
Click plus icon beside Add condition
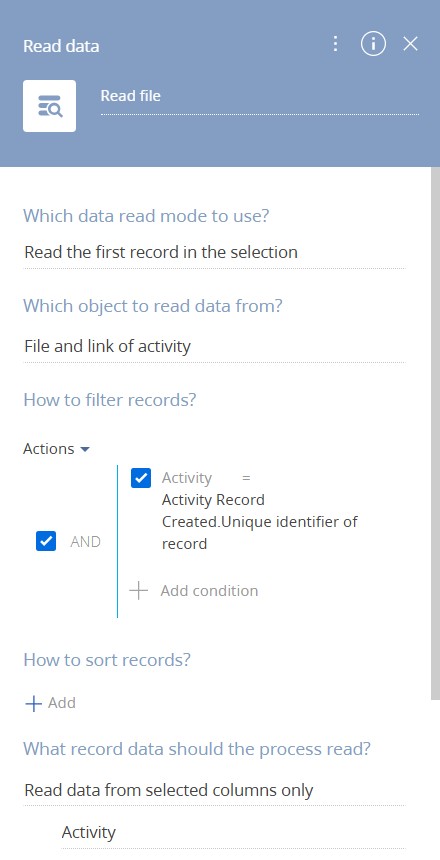[139, 591]
